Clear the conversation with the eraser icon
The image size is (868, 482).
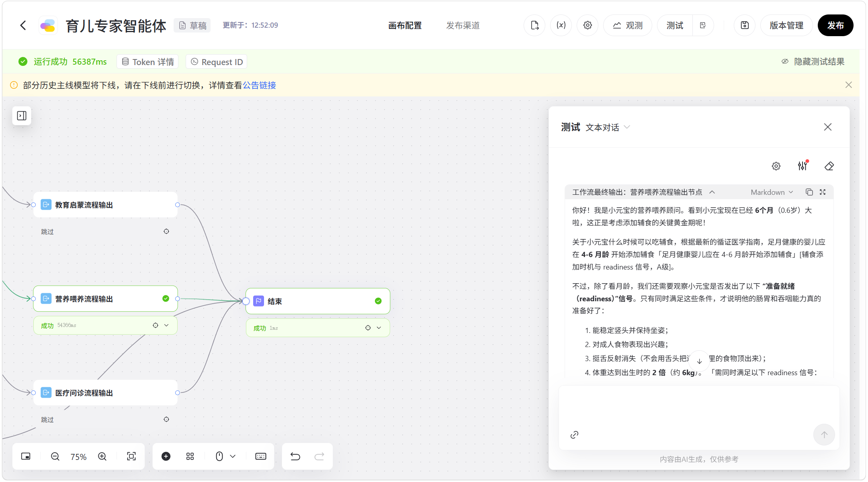829,166
